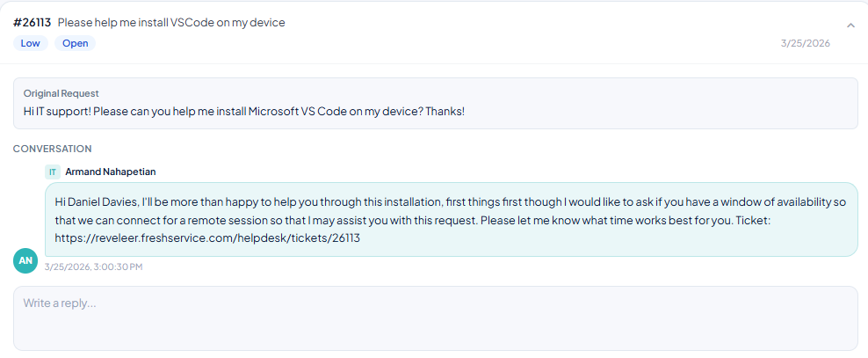Click Armand's teal message bubble

(452, 219)
